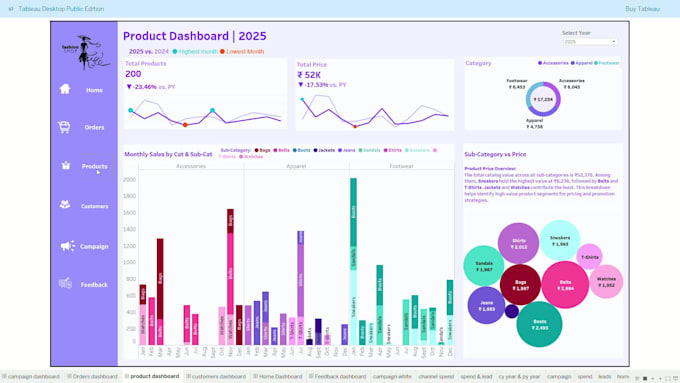Click the -17.53% vs. PY indicator
Screen dimensions: 680x383
click(x=322, y=85)
